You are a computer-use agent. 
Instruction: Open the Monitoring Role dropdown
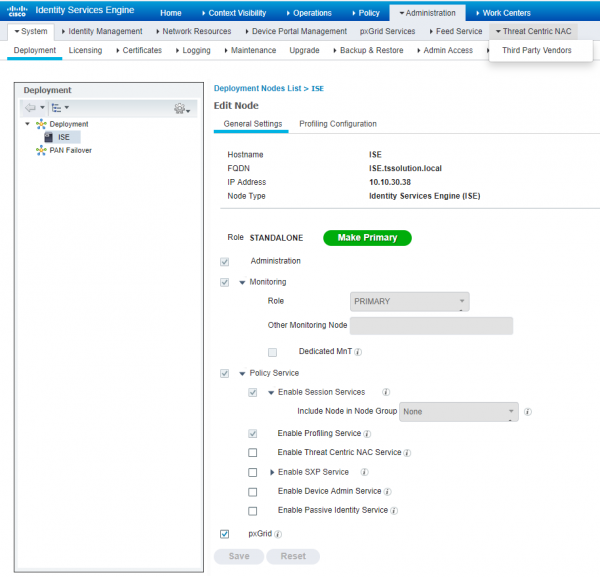pyautogui.click(x=409, y=301)
